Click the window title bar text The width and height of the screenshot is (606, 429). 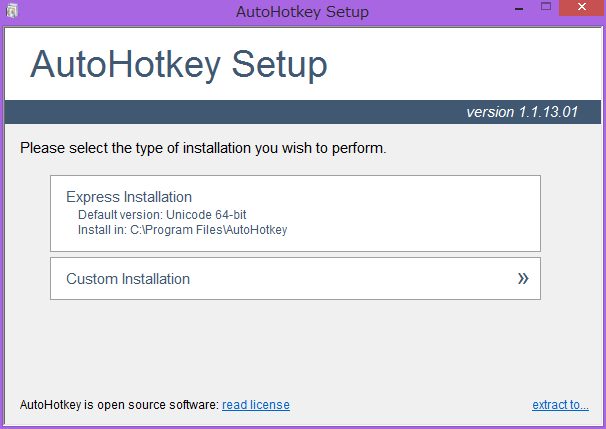coord(302,12)
